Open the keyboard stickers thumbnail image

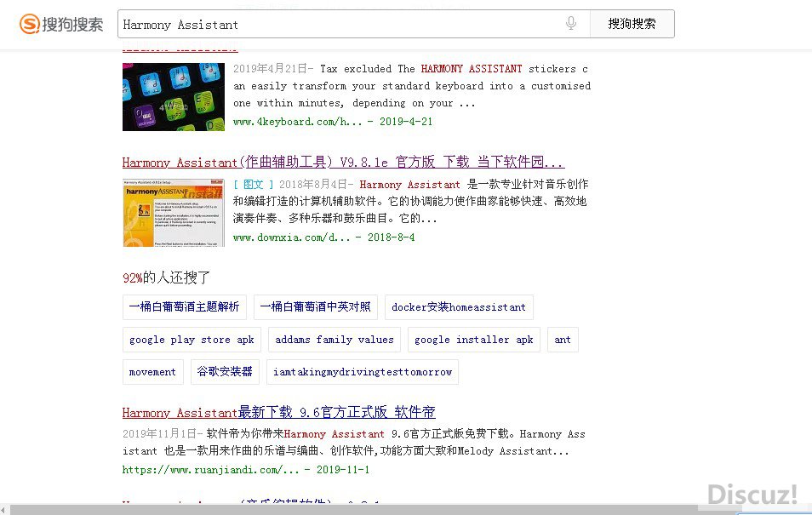tap(174, 97)
